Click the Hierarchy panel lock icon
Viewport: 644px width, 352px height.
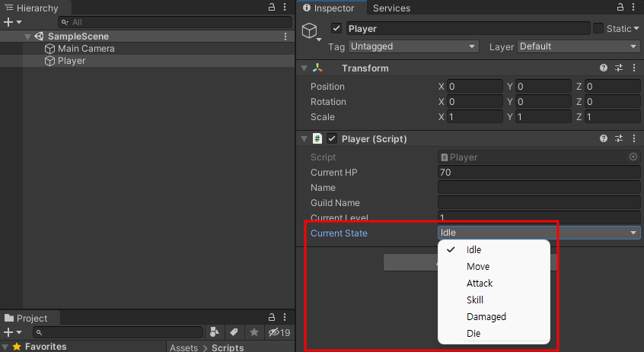[x=272, y=7]
